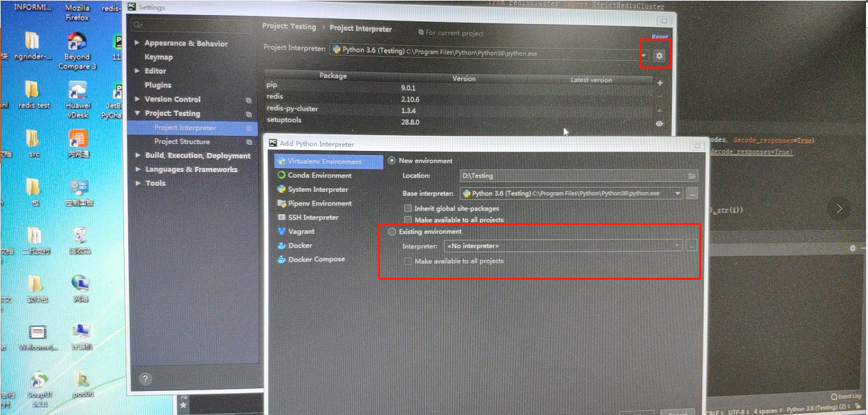868x415 pixels.
Task: Show early package releases via eye icon
Action: (x=658, y=123)
